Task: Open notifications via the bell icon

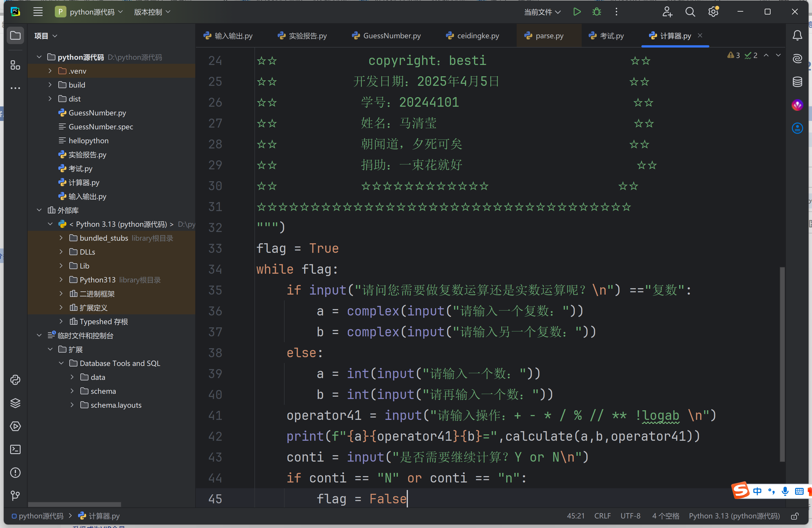Action: point(797,35)
